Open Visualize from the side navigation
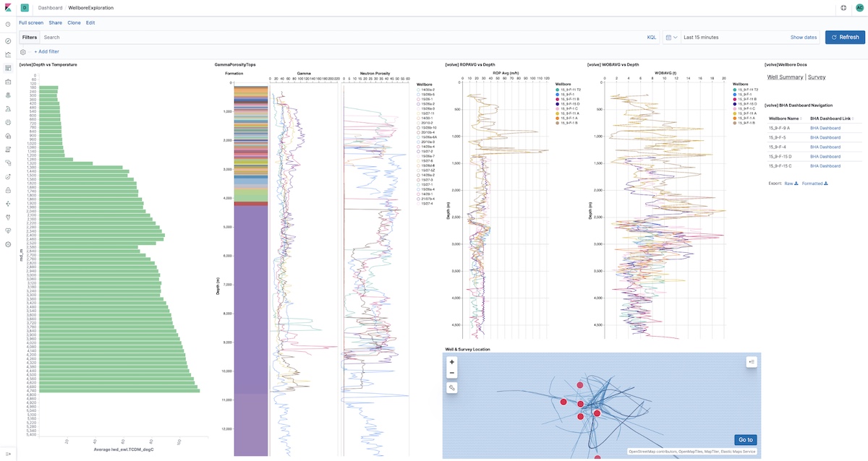 (x=8, y=54)
